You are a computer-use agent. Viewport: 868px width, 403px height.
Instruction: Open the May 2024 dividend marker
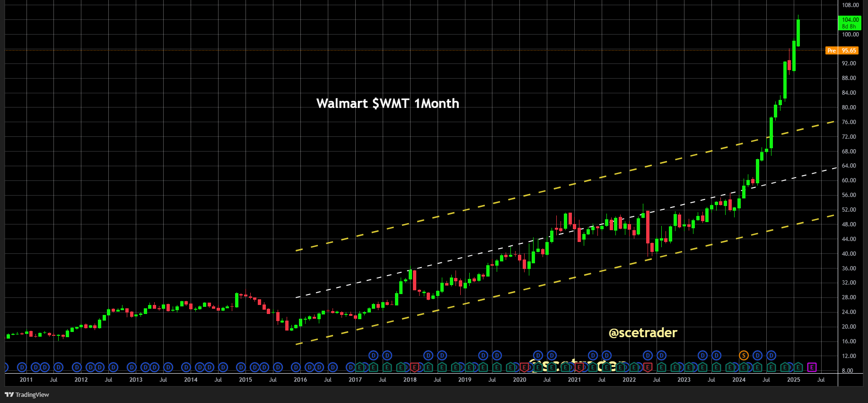(757, 355)
